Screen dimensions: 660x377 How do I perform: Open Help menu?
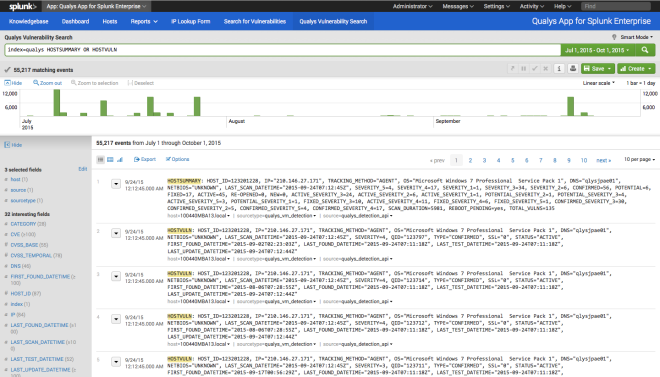[x=562, y=6]
